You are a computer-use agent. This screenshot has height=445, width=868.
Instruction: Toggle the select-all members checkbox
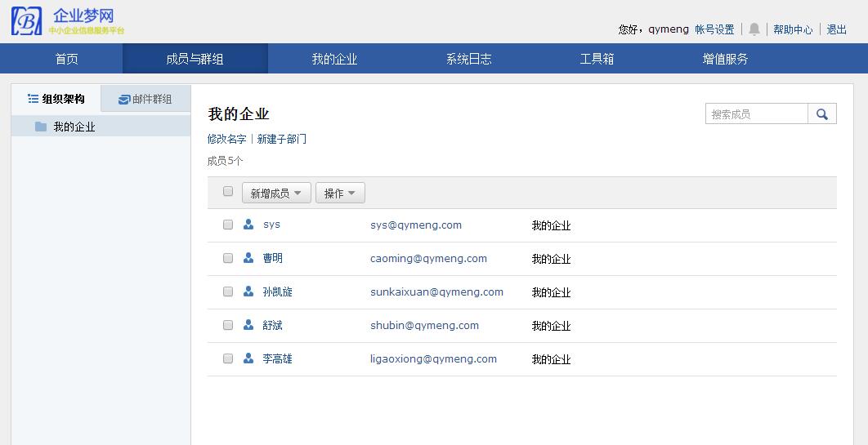[228, 192]
